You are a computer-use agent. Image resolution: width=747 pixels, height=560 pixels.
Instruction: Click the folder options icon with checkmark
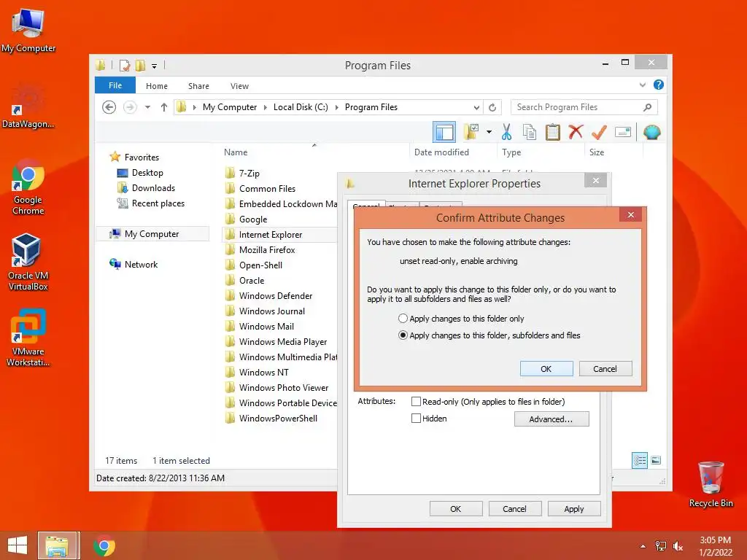point(471,132)
